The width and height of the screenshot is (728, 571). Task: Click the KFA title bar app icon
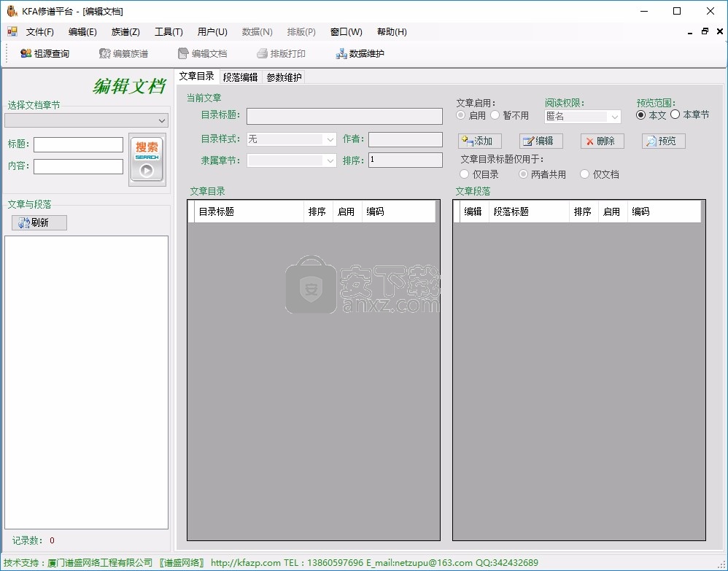(12, 11)
